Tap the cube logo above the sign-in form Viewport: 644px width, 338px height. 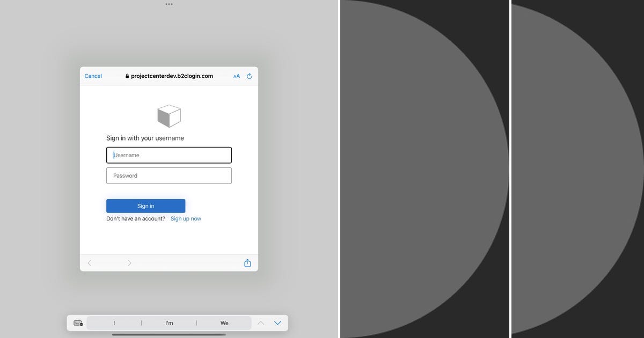pyautogui.click(x=169, y=115)
